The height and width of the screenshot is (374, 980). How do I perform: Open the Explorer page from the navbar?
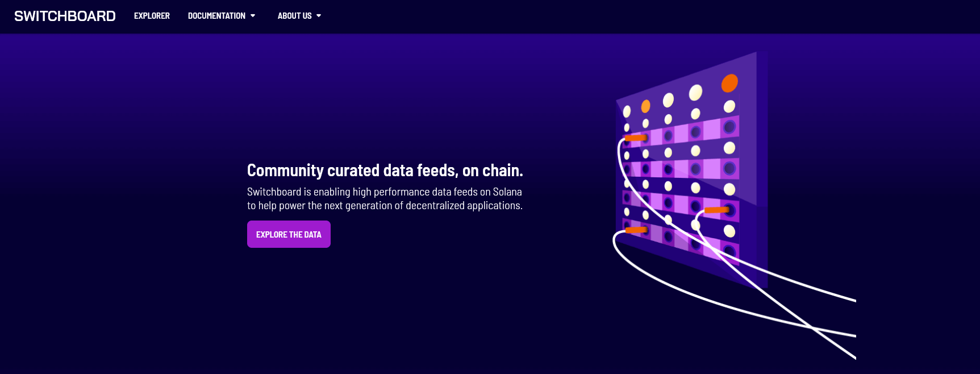(152, 16)
